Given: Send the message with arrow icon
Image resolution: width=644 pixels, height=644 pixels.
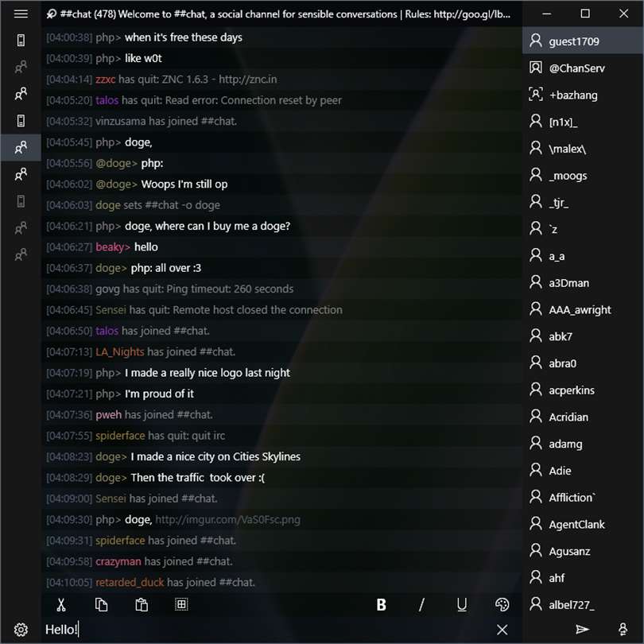Looking at the screenshot, I should click(x=583, y=629).
